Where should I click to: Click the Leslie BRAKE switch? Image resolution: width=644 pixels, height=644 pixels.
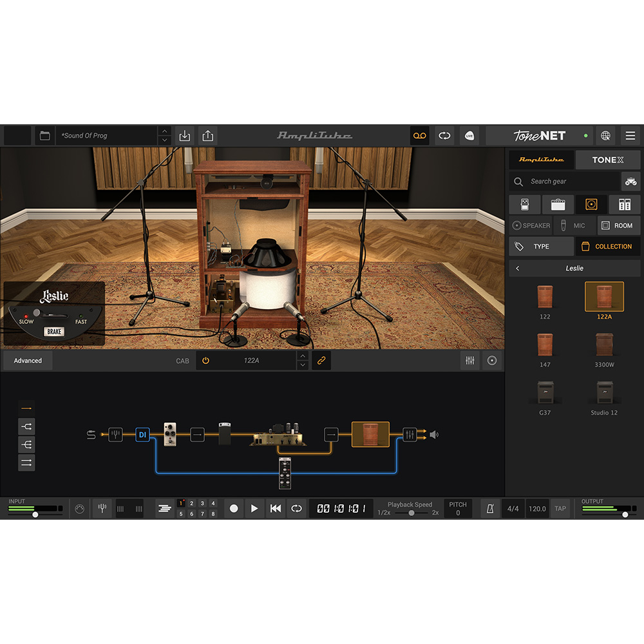[x=54, y=332]
